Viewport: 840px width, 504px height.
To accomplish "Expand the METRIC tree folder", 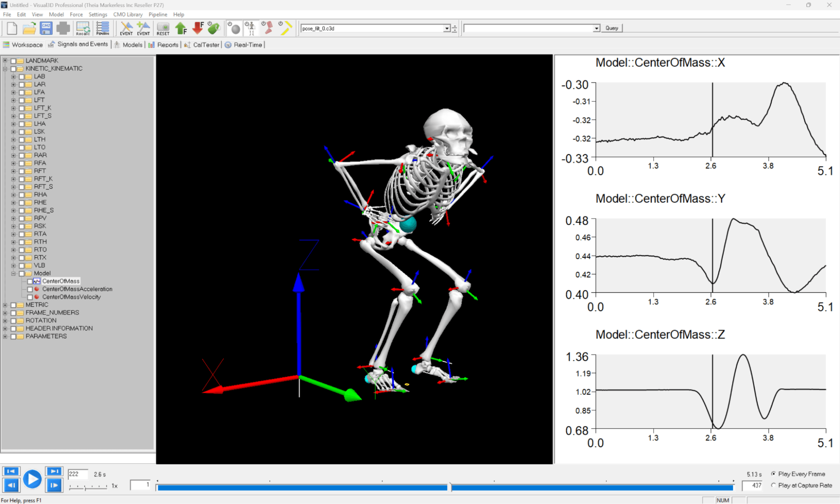I will pos(5,305).
